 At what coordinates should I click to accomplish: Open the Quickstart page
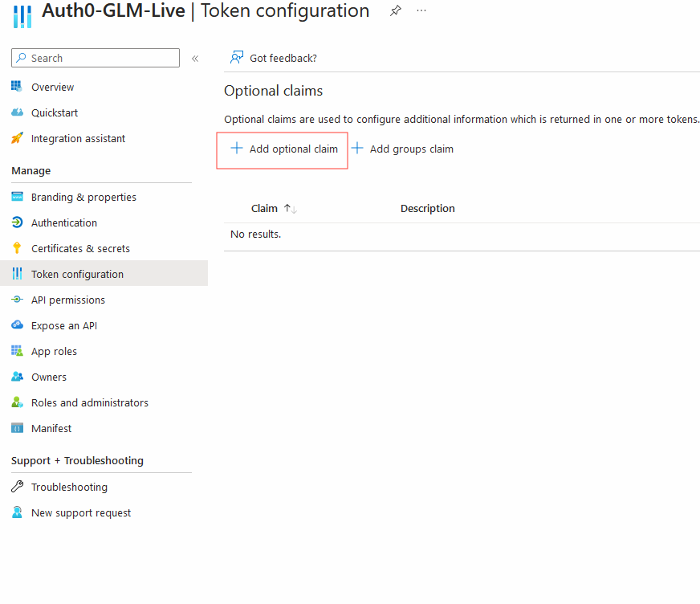click(x=55, y=113)
